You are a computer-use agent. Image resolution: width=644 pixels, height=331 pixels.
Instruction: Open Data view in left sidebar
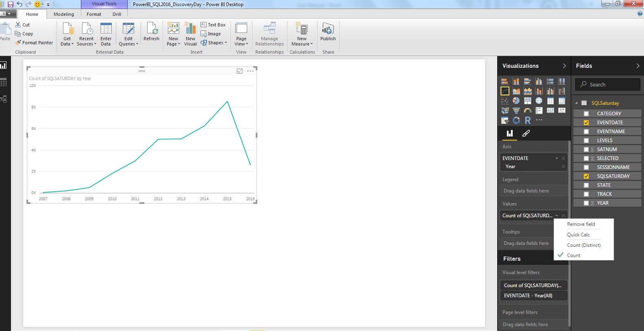click(3, 82)
